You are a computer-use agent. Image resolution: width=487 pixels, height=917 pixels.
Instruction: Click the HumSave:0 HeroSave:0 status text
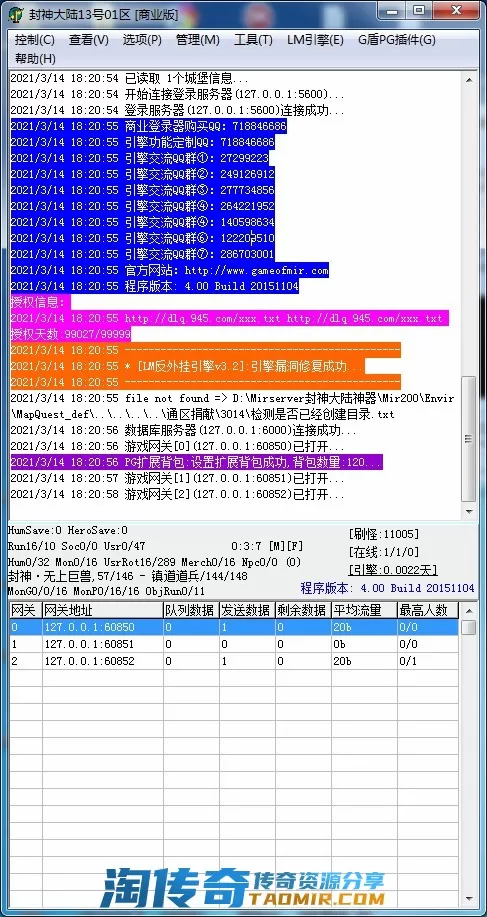(68, 530)
